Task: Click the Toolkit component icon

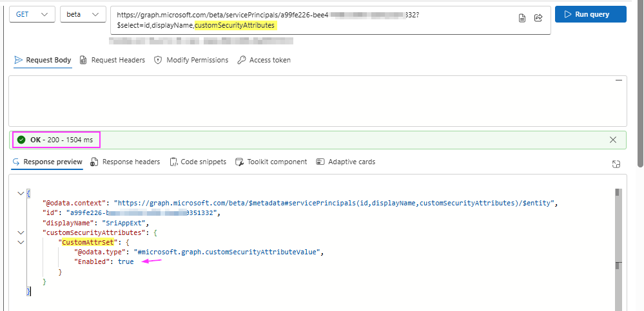Action: pyautogui.click(x=239, y=162)
